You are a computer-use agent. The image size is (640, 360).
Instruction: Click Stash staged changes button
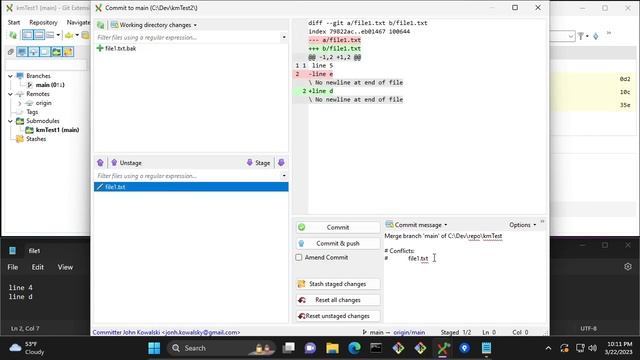(338, 284)
